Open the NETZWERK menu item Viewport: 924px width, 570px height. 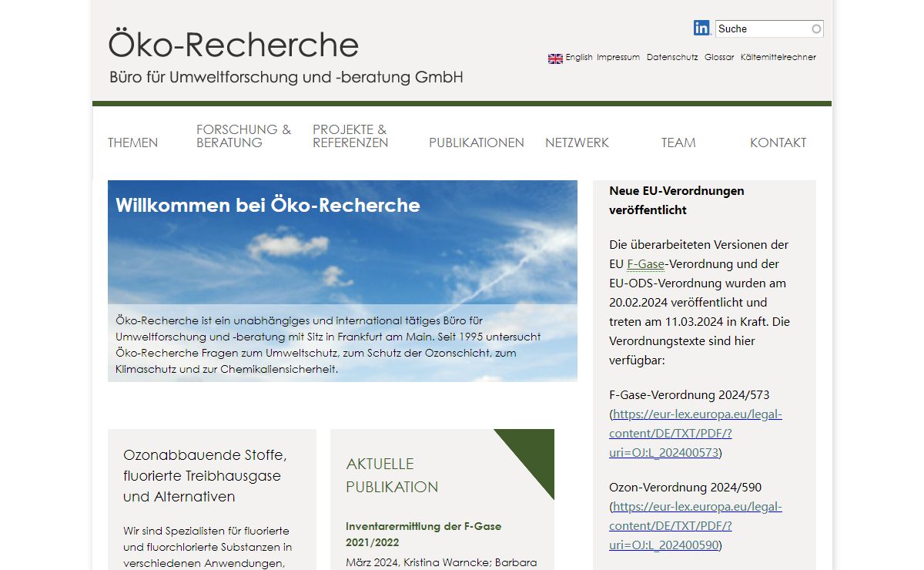[577, 142]
